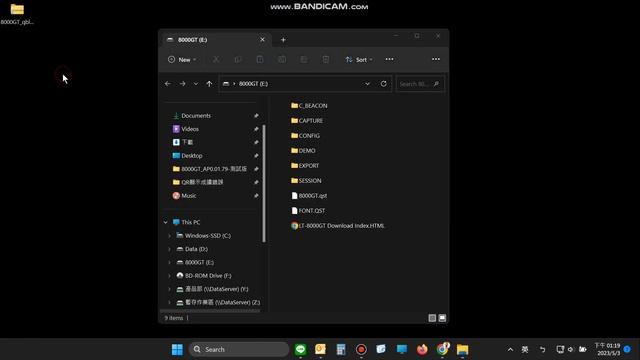Go back with the Back arrow
640x360 pixels.
pos(168,84)
